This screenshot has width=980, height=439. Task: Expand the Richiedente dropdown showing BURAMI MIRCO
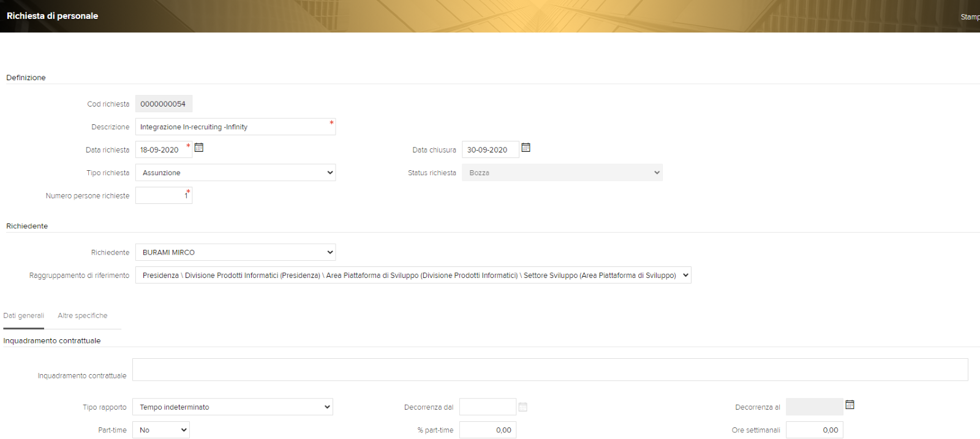(235, 252)
